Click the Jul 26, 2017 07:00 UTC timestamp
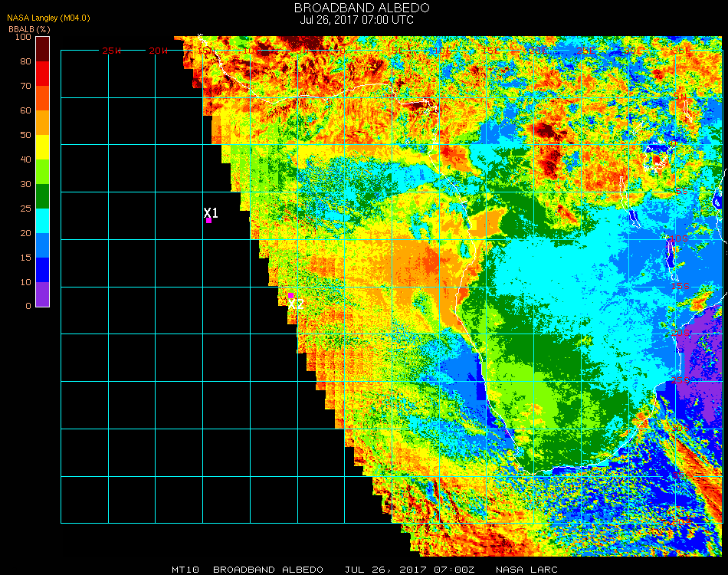This screenshot has height=575, width=728. [357, 20]
